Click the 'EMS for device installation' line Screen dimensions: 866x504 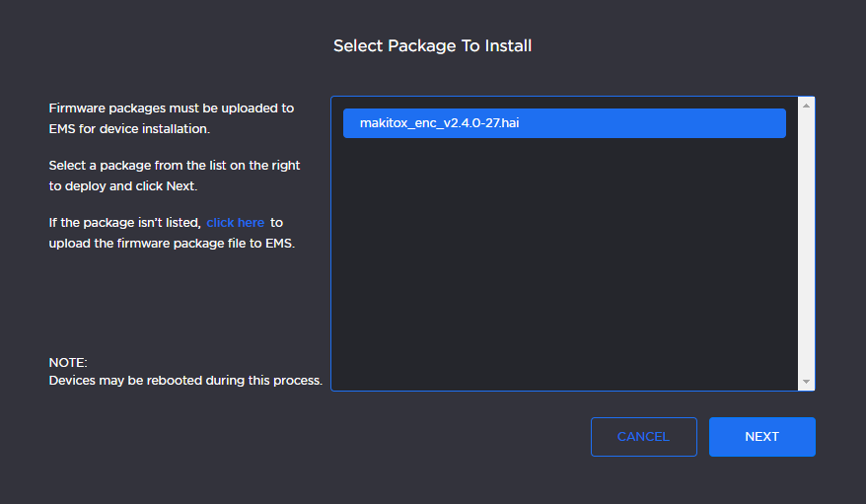tap(129, 128)
